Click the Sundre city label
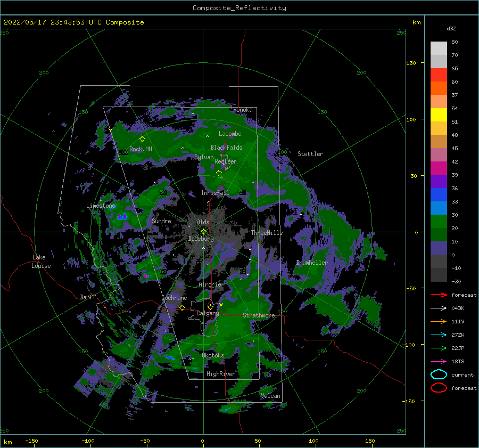Viewport: 479px width, 448px height. [x=161, y=221]
